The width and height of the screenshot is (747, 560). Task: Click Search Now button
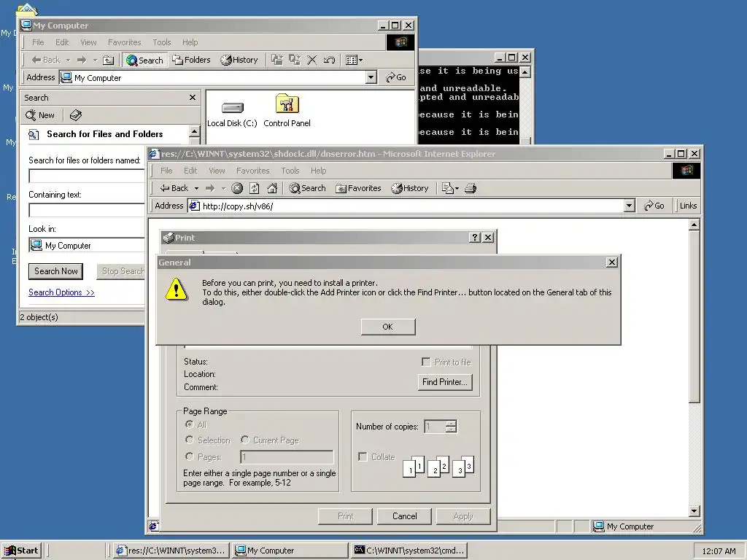[55, 271]
